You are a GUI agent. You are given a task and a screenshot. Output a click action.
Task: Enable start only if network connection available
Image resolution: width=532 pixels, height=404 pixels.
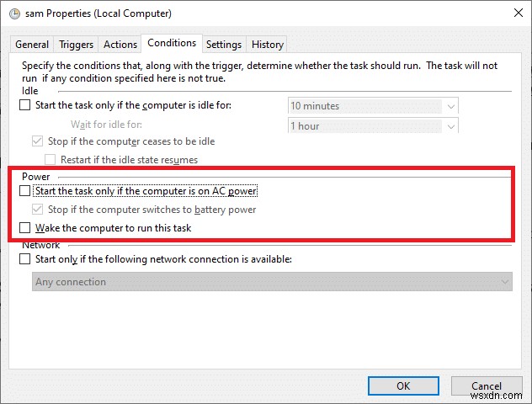coord(25,259)
